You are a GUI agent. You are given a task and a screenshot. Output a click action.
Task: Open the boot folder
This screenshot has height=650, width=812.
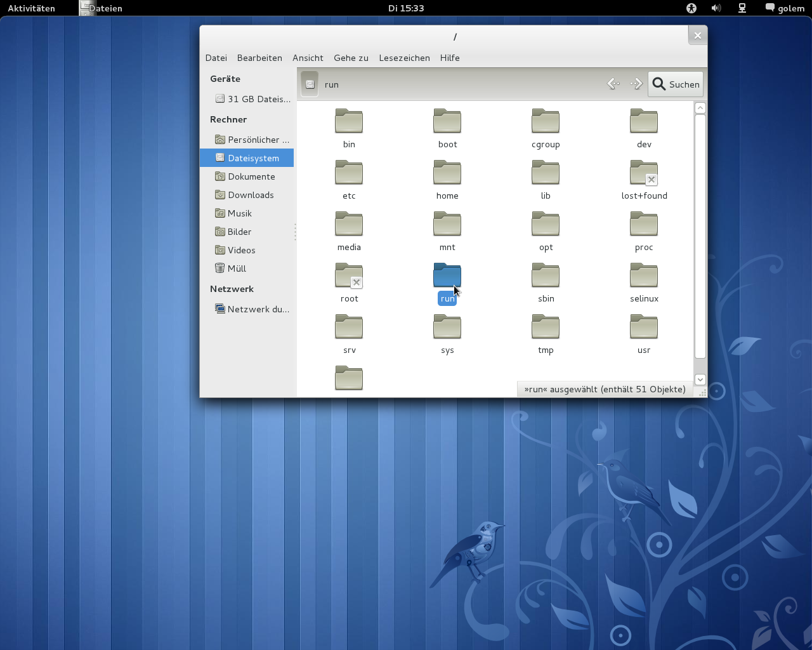tap(447, 121)
